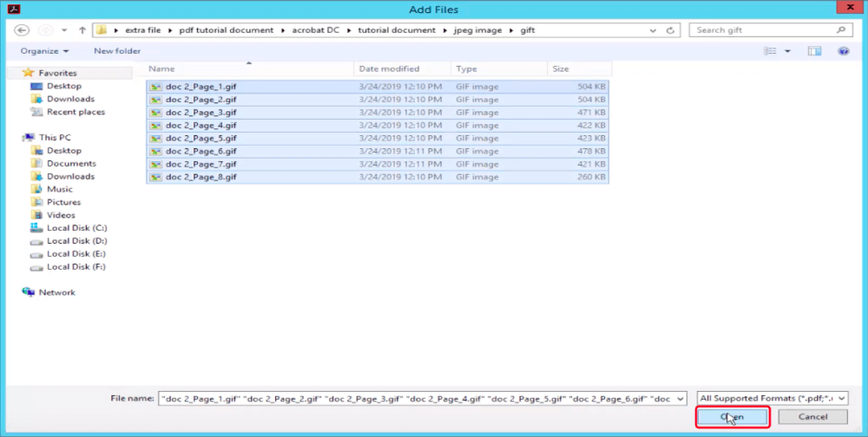Toggle the preview pane icon

(814, 51)
